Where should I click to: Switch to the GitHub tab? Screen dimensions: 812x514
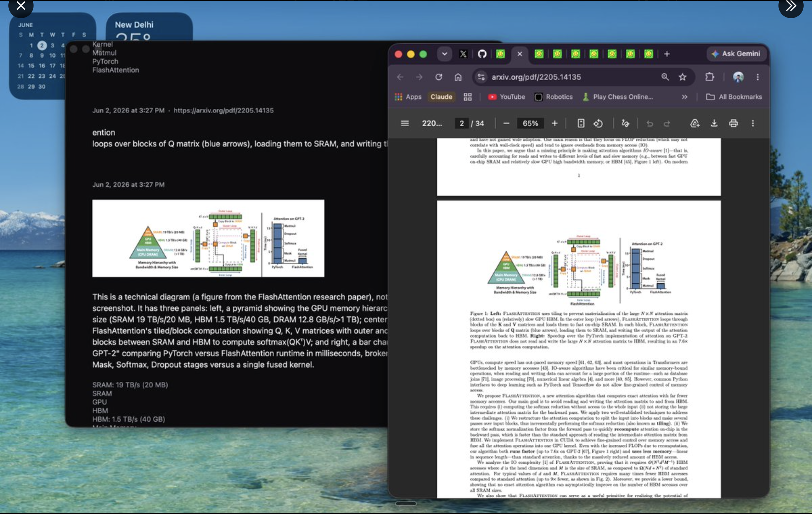click(482, 54)
